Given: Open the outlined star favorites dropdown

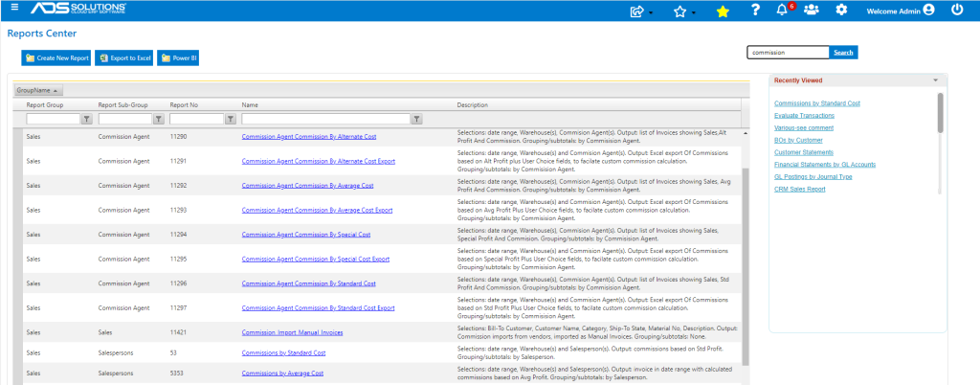Looking at the screenshot, I should 684,11.
